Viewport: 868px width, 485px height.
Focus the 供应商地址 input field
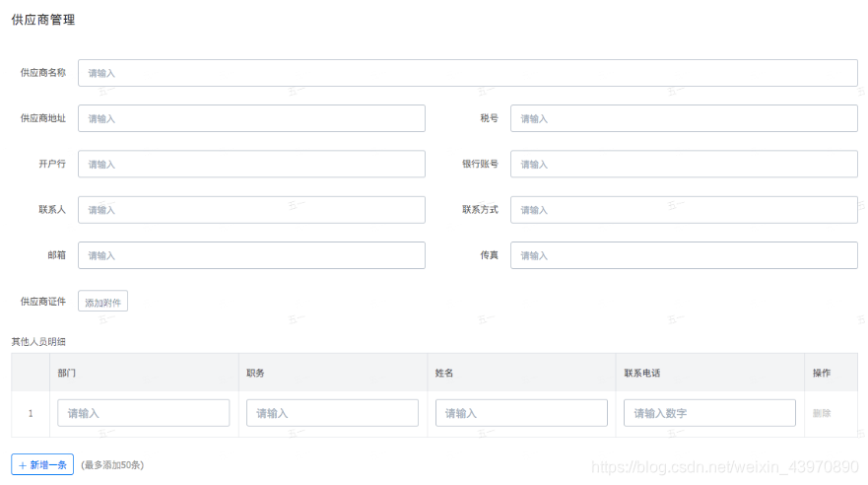coord(251,118)
